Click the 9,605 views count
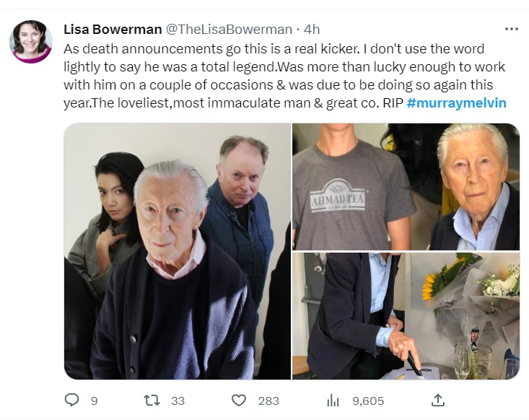This screenshot has width=529, height=420. click(x=367, y=401)
